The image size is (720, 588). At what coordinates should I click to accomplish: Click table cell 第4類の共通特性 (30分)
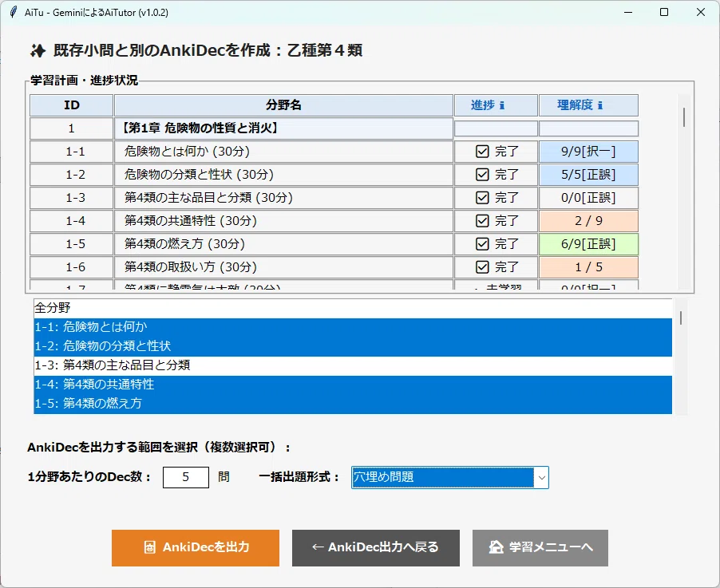click(283, 221)
